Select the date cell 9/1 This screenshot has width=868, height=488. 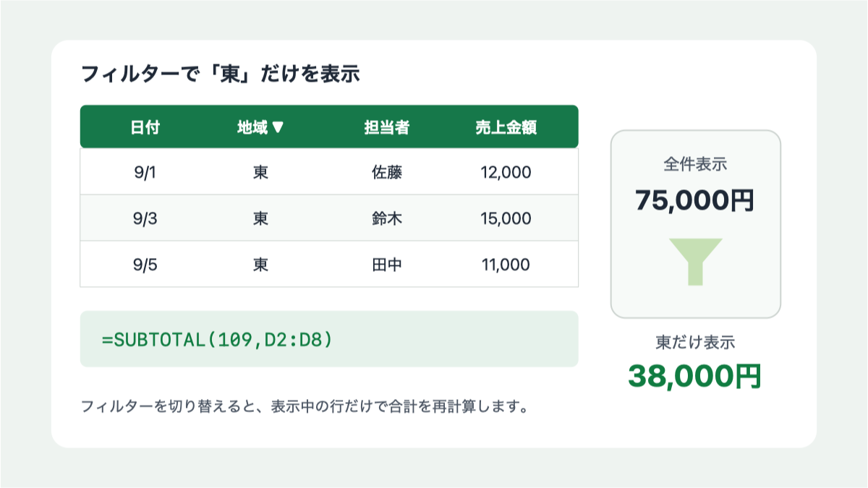click(145, 173)
